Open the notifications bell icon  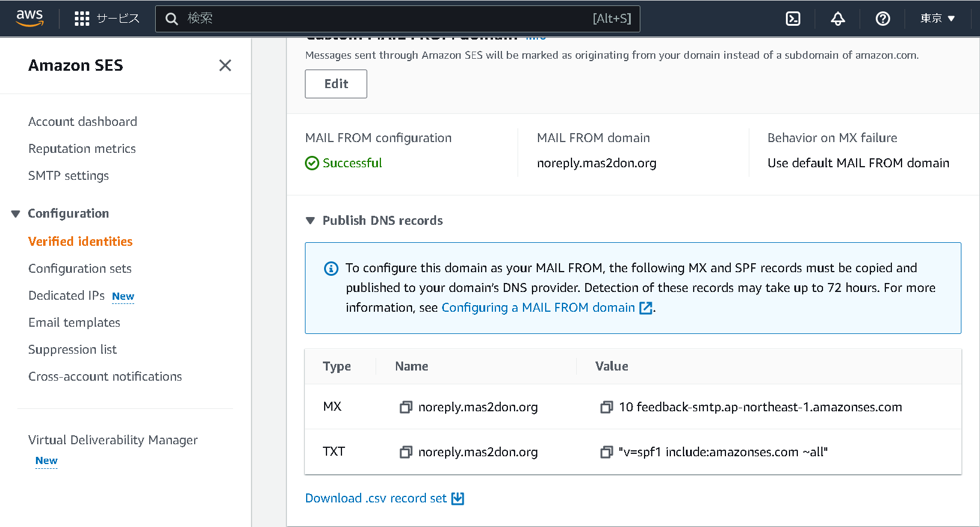(837, 19)
